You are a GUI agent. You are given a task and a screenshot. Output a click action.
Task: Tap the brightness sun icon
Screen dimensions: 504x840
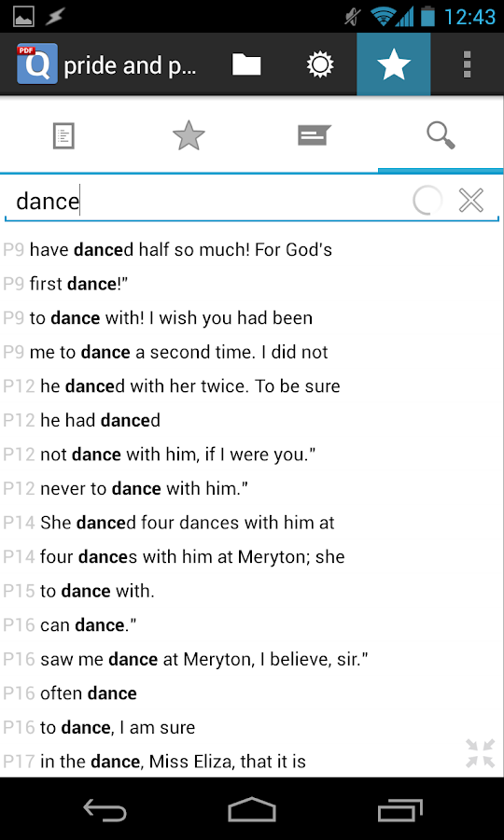(x=320, y=64)
